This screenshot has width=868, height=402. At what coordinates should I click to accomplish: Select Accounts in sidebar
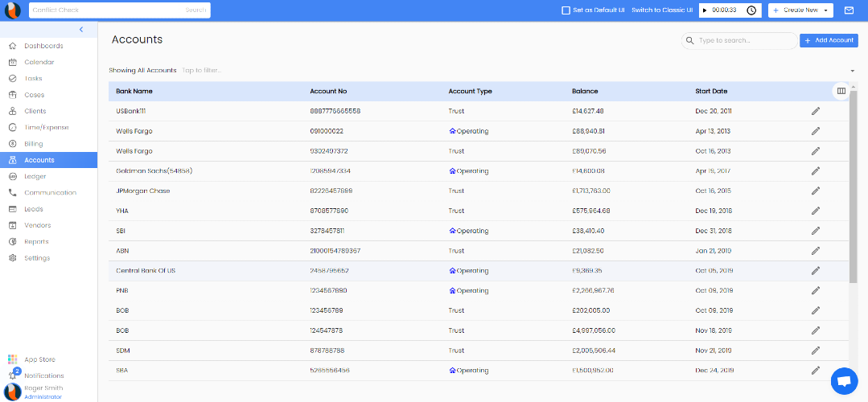pyautogui.click(x=49, y=160)
